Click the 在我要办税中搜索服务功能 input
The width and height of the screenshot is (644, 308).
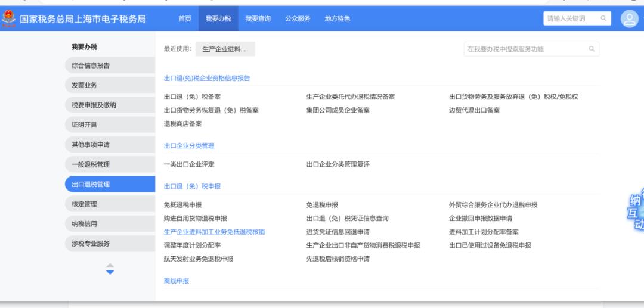pyautogui.click(x=525, y=49)
